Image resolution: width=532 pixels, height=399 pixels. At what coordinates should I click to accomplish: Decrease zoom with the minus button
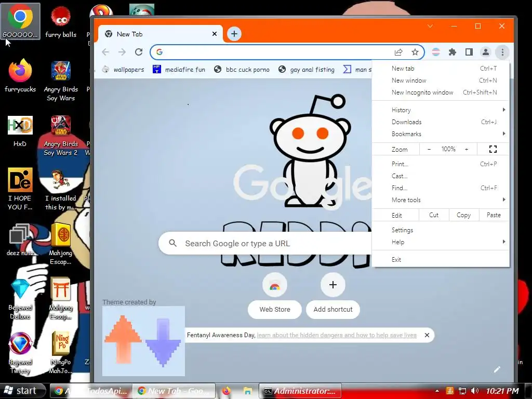(429, 149)
